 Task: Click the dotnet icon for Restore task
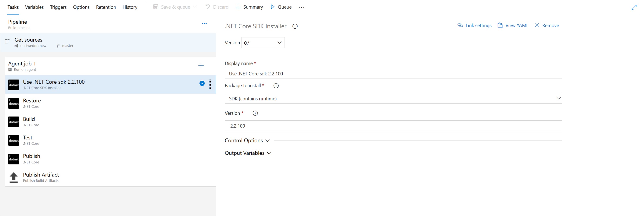pos(14,103)
